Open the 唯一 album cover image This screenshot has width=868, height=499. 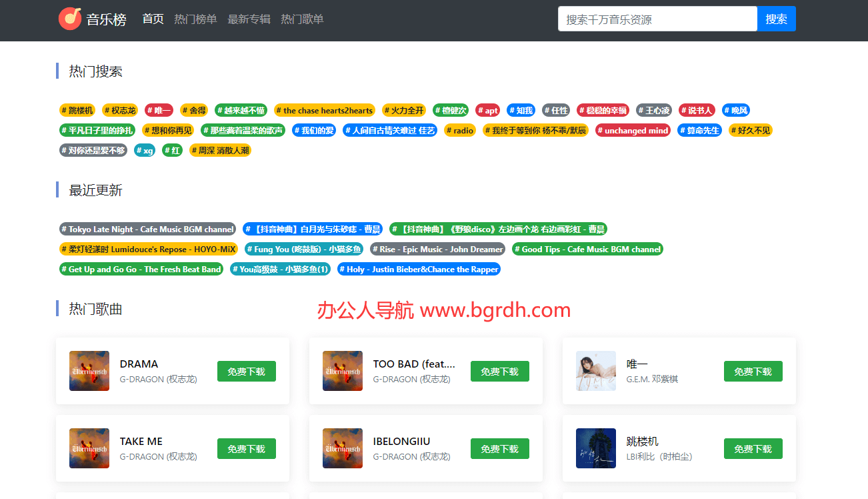[596, 371]
